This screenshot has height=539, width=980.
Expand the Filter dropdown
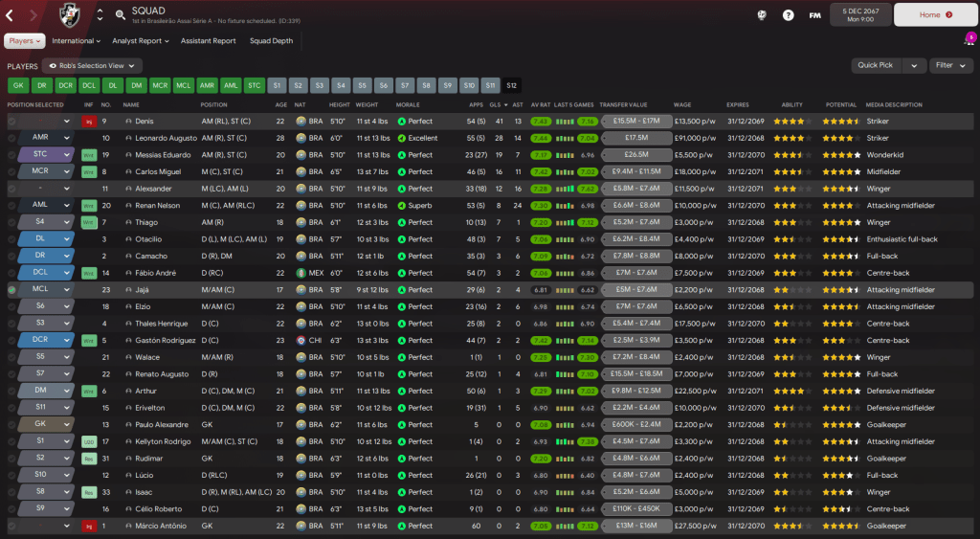tap(947, 66)
